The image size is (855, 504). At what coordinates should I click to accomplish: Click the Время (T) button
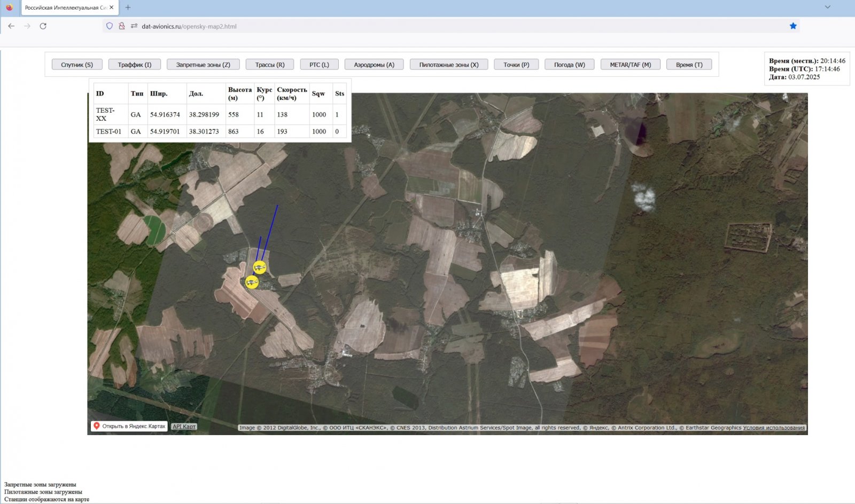(x=689, y=65)
